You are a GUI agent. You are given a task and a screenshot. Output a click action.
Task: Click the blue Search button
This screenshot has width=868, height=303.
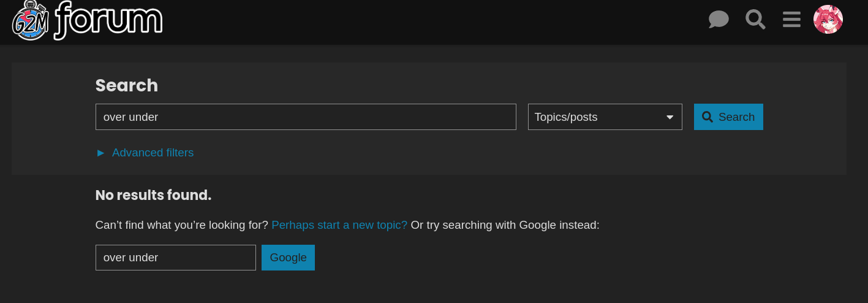pyautogui.click(x=728, y=117)
